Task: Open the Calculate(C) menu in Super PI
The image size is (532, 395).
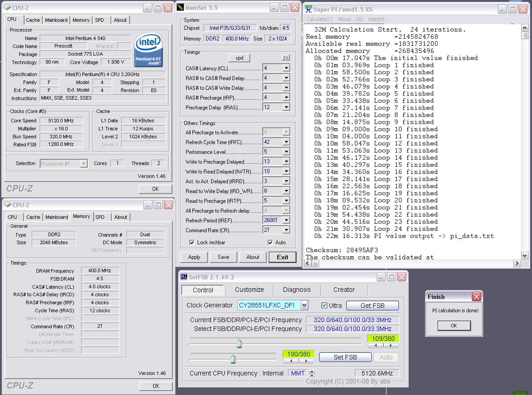Action: 320,19
